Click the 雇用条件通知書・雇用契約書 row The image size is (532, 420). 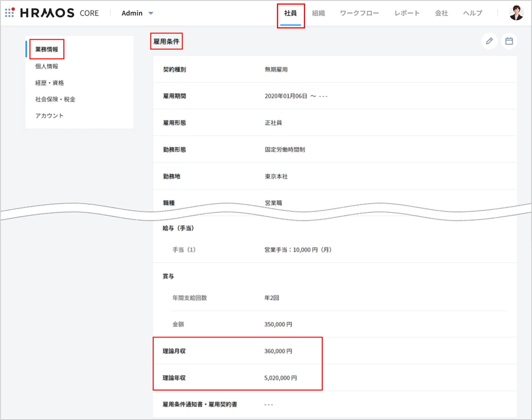(200, 404)
